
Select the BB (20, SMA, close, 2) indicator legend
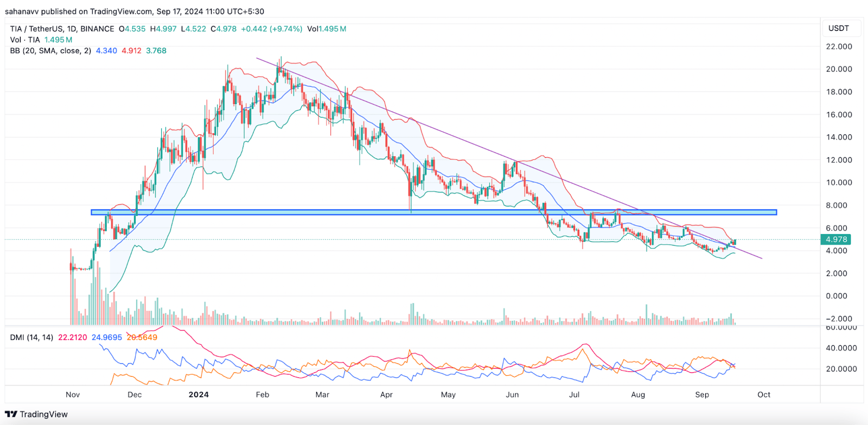(50, 50)
